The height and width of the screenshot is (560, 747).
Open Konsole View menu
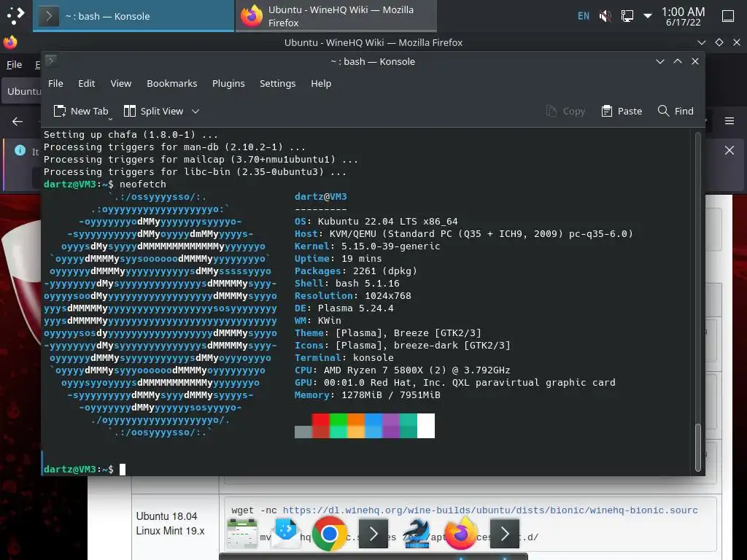point(120,83)
